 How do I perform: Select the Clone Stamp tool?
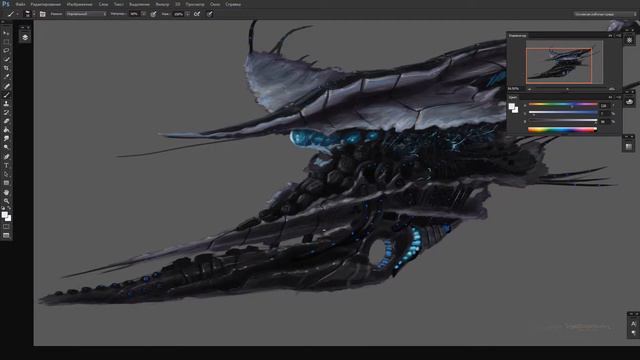pyautogui.click(x=6, y=104)
